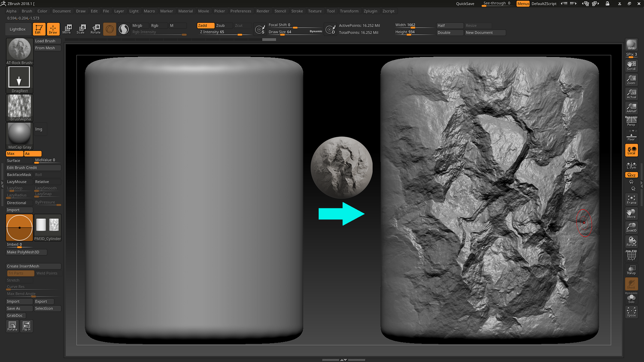Screen dimensions: 644x362
Task: Enable Zsub sculpting mode
Action: (221, 25)
